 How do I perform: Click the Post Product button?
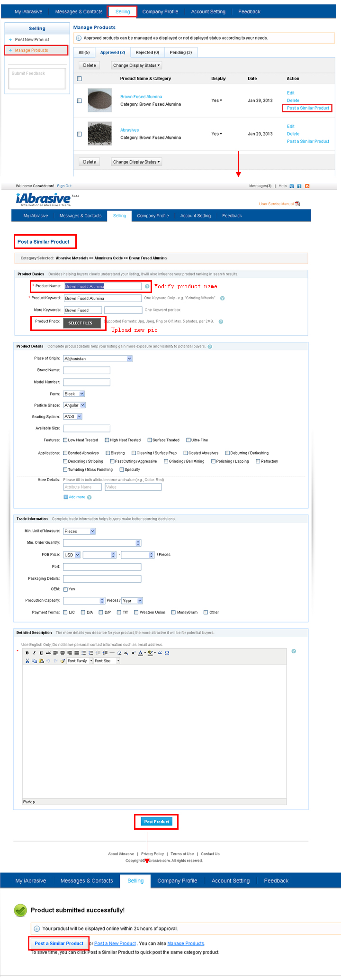pyautogui.click(x=156, y=822)
